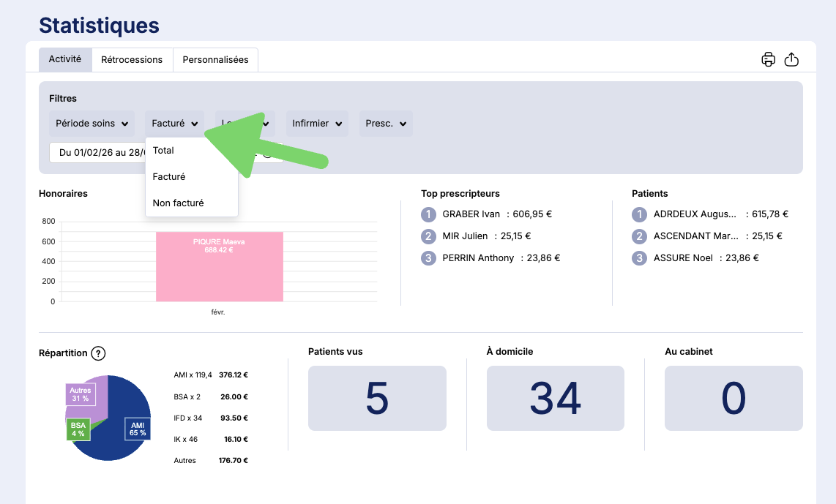Open the Personnalisées tab
The width and height of the screenshot is (836, 504).
[215, 60]
